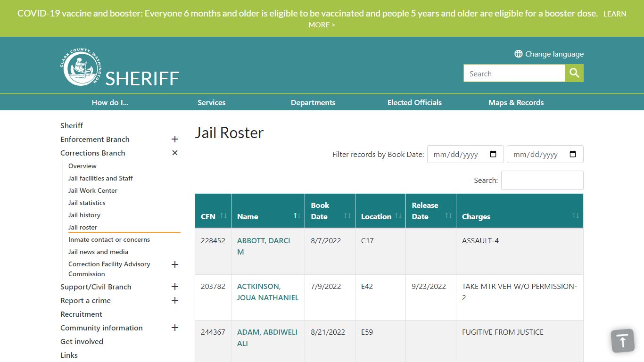Open the How do I... menu
This screenshot has width=644, height=362.
point(110,102)
